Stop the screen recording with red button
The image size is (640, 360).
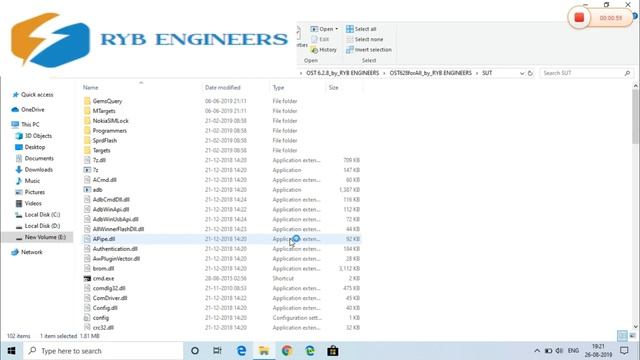coord(579,18)
